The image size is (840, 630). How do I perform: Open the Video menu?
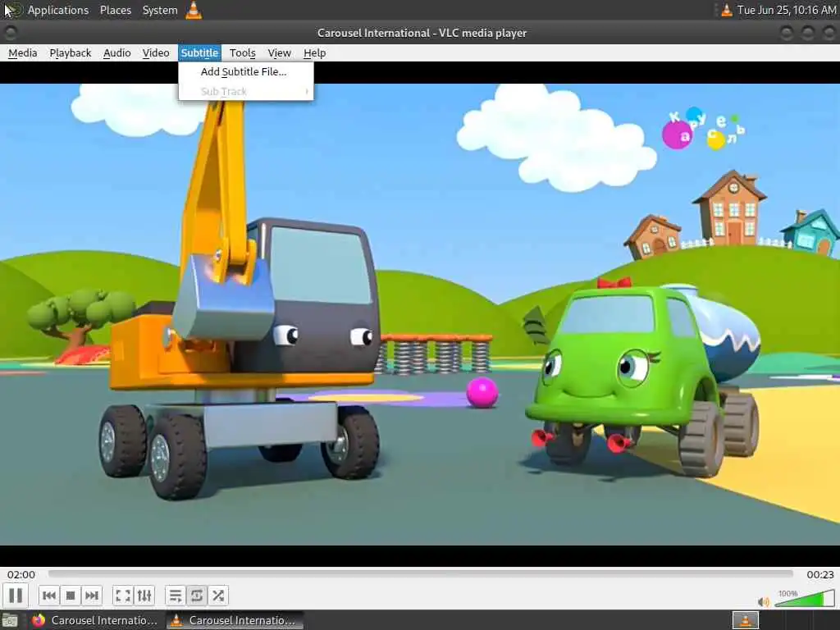pos(156,53)
